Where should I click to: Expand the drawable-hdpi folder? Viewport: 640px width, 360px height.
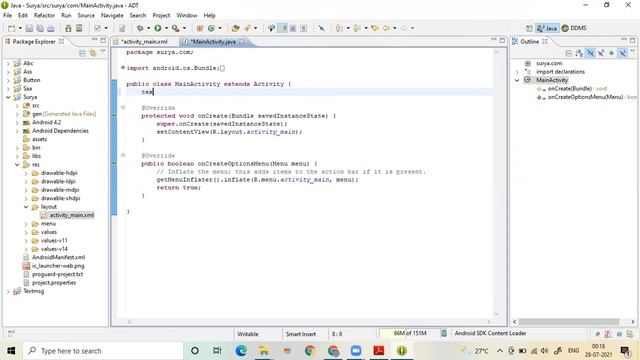26,173
